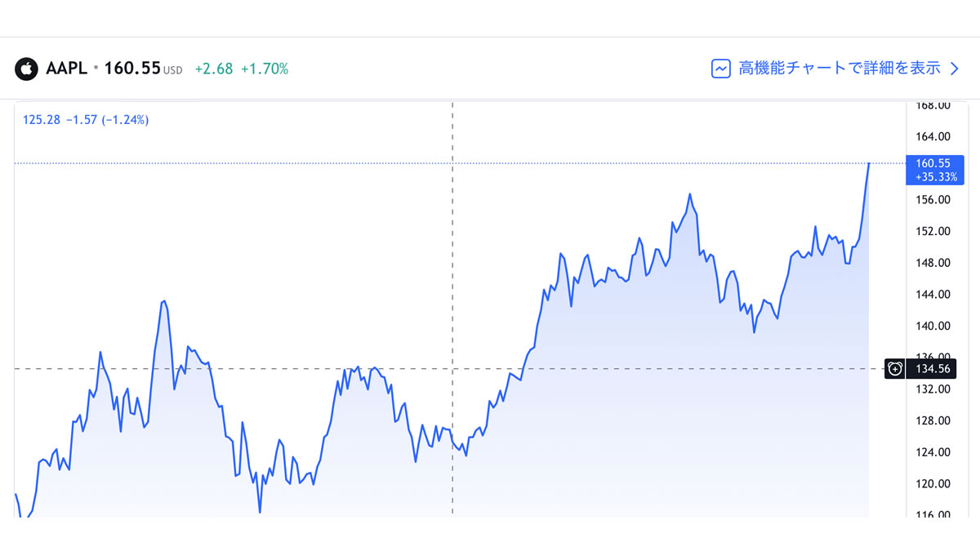Click the chart icon beside 高機能チャート link
Image resolution: width=980 pixels, height=551 pixels.
coord(720,69)
